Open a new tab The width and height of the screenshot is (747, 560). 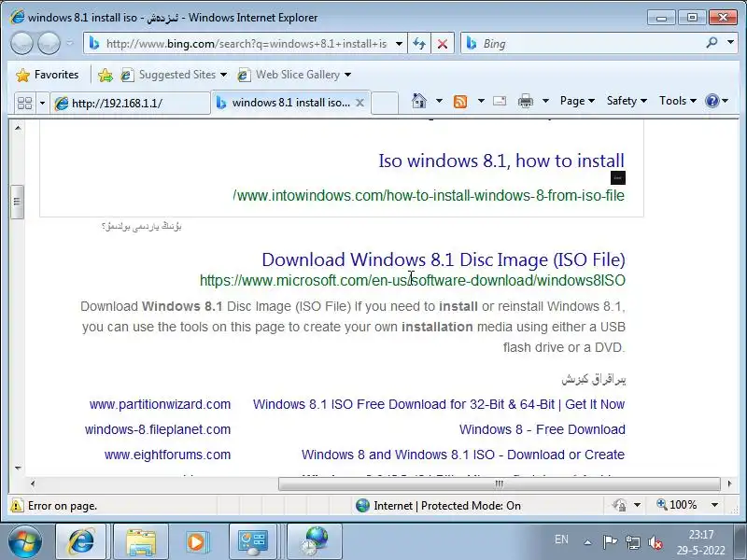[x=385, y=103]
